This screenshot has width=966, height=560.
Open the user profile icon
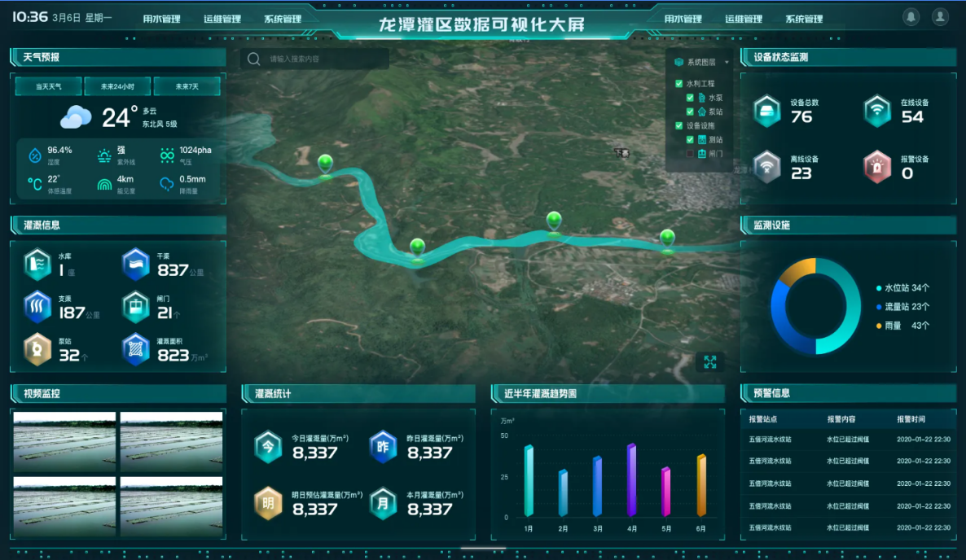click(940, 17)
